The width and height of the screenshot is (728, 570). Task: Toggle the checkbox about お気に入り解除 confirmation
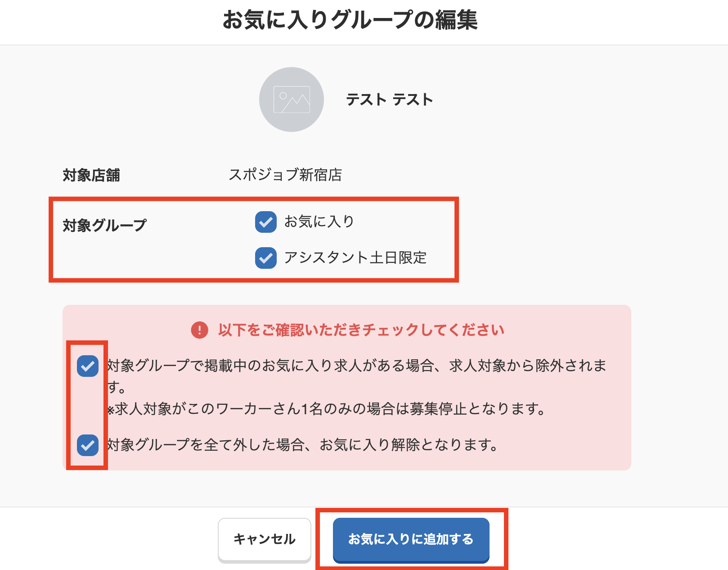87,446
